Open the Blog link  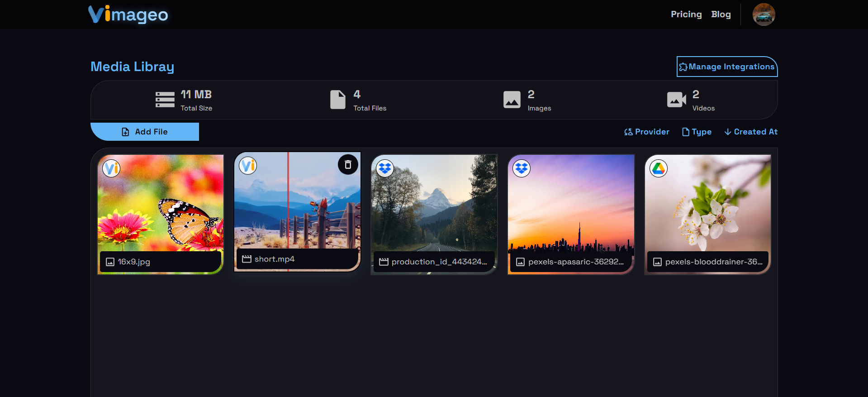[721, 14]
